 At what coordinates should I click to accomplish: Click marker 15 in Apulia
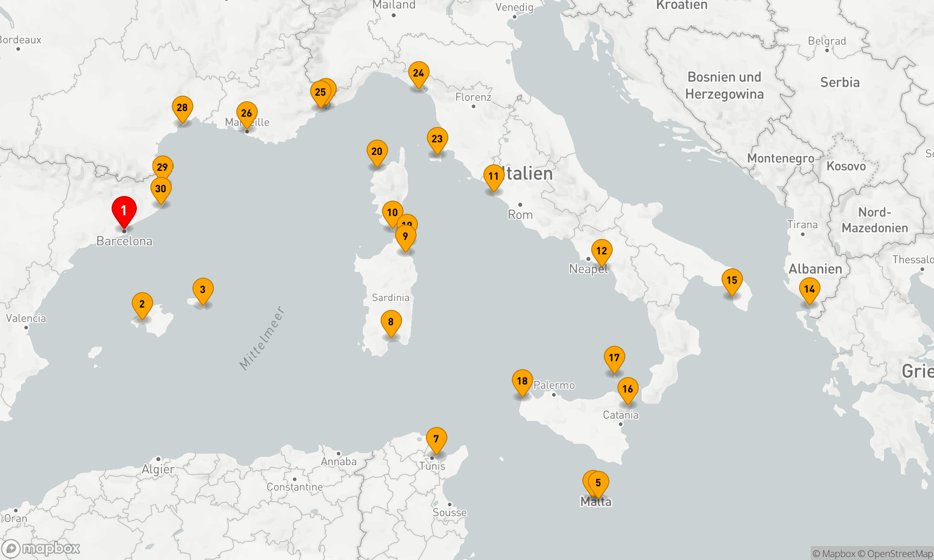(733, 280)
